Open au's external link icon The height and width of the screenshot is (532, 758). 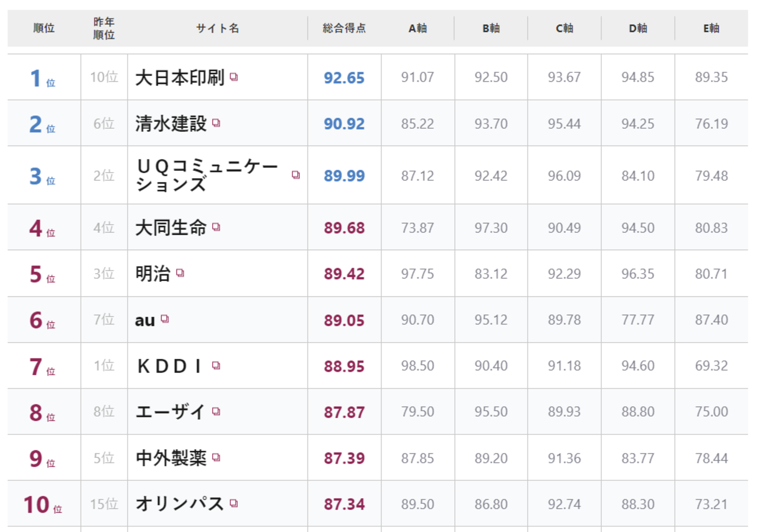click(x=164, y=320)
